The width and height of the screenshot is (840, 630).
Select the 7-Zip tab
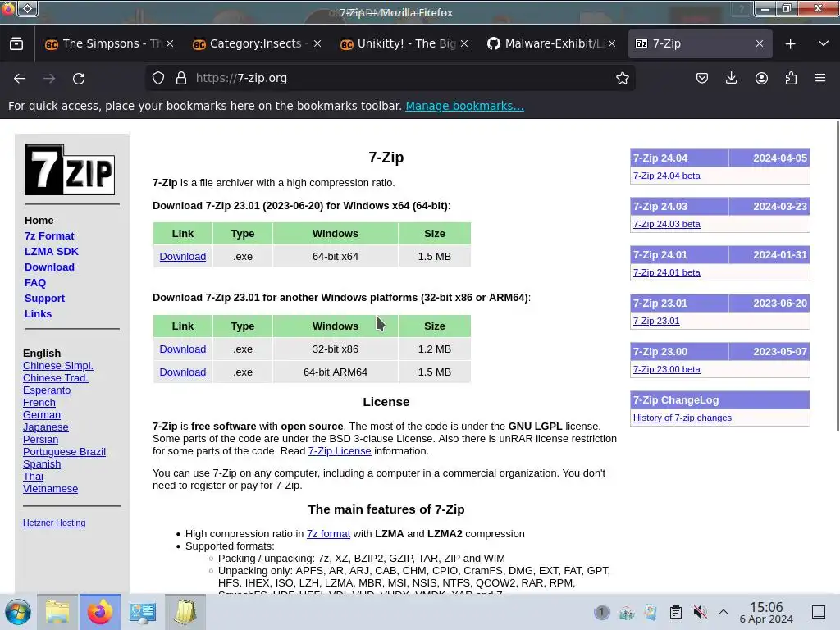(x=700, y=44)
